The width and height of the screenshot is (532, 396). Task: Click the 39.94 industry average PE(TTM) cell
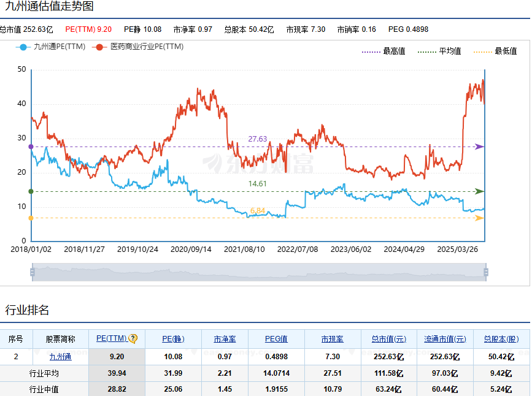point(117,373)
